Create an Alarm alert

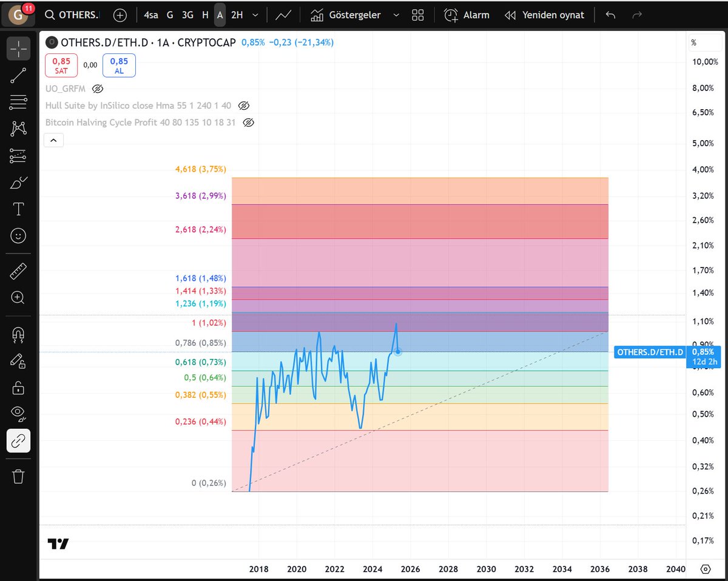(467, 15)
